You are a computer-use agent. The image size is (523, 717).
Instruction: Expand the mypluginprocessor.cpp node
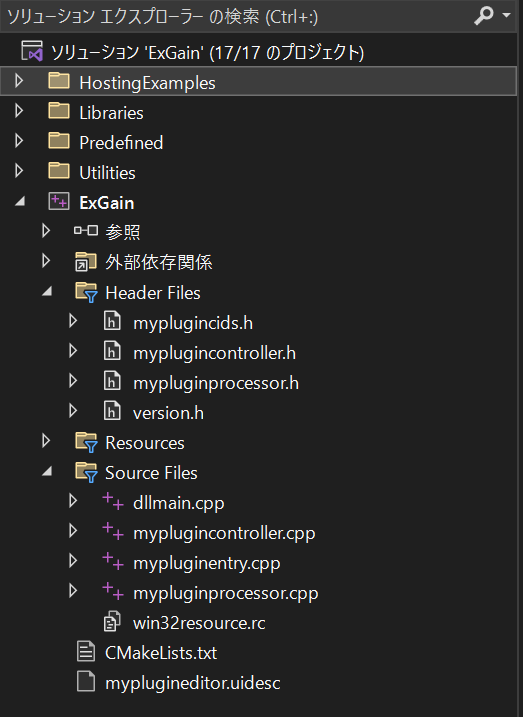[x=73, y=591]
